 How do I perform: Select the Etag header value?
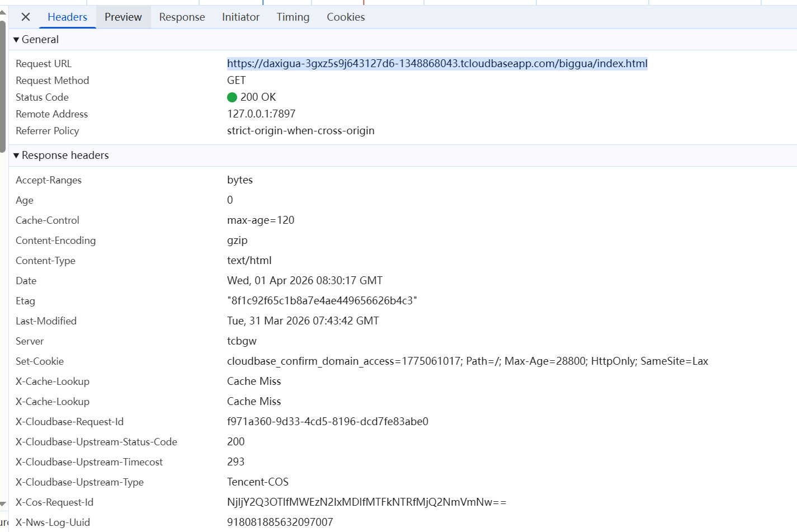pyautogui.click(x=322, y=301)
